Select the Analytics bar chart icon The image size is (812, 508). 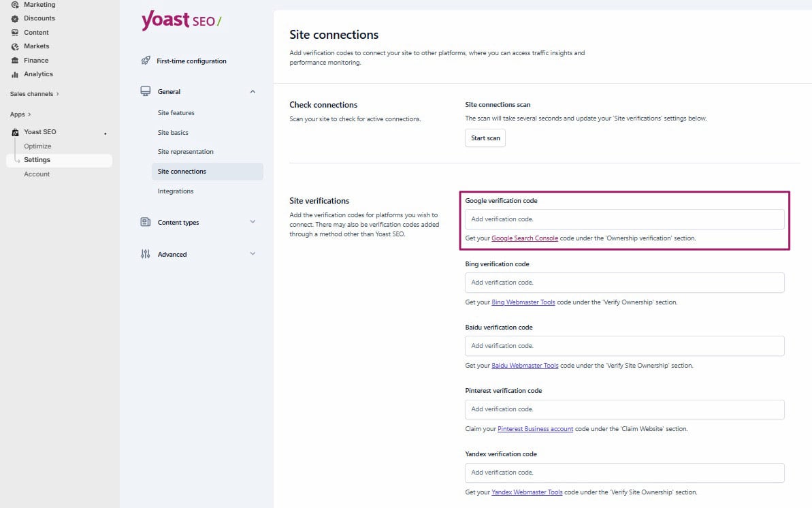click(x=15, y=74)
